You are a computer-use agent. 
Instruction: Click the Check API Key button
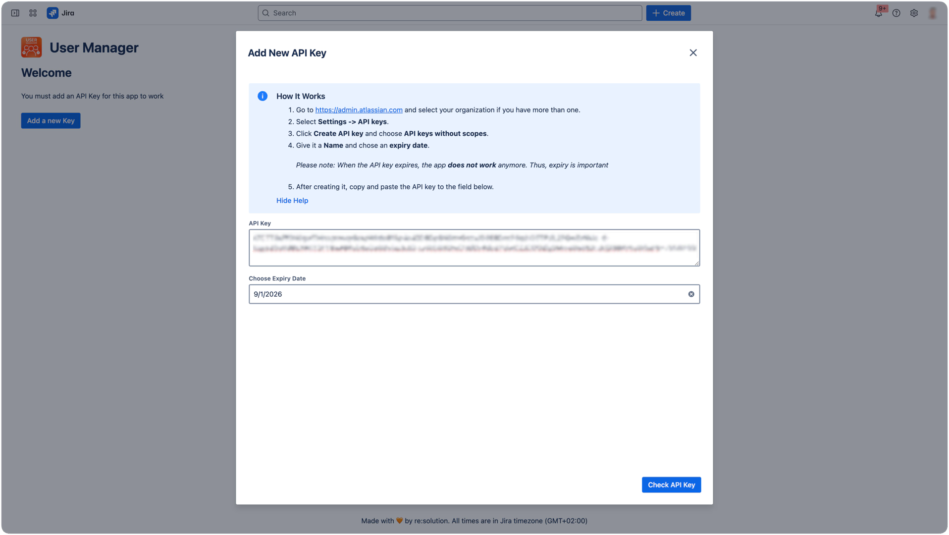[671, 485]
